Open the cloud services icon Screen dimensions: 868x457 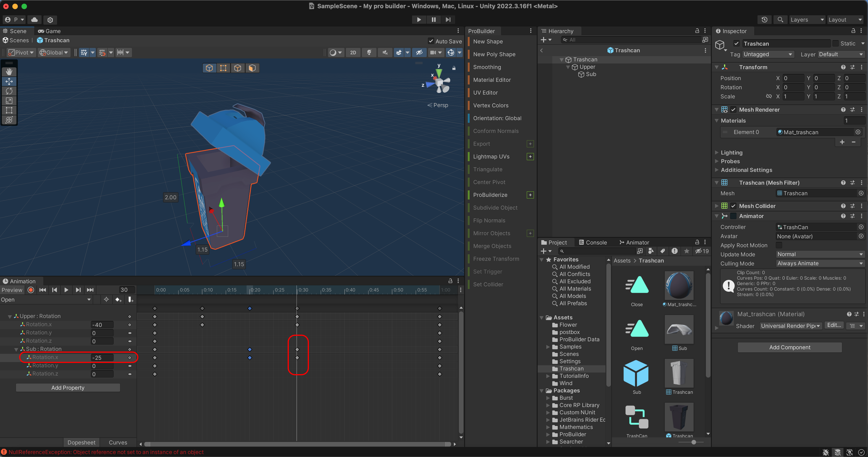[34, 20]
